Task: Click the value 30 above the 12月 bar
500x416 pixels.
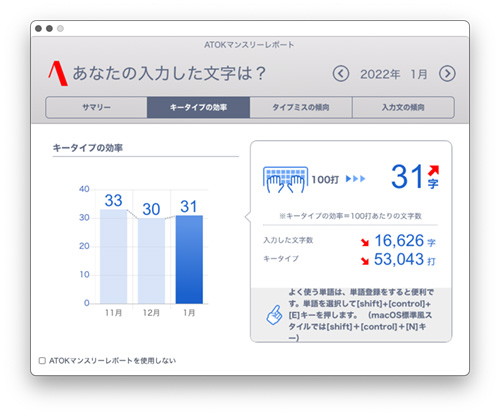Action: click(x=151, y=209)
